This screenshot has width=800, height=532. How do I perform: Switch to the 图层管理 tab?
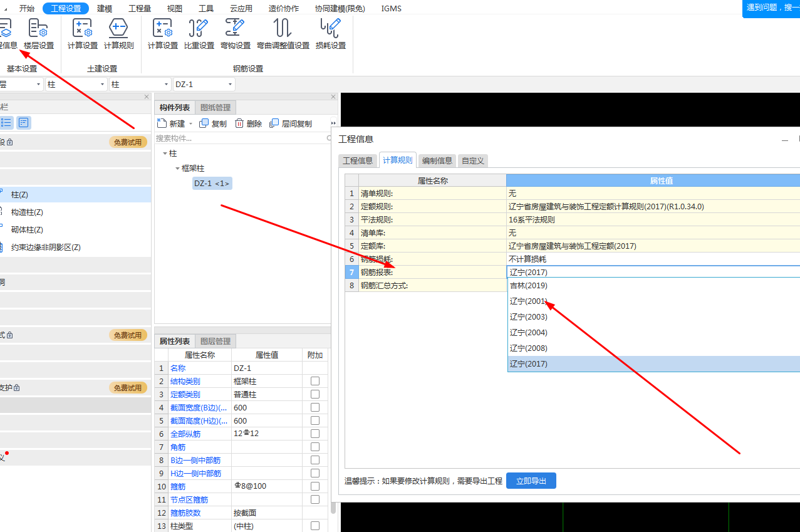point(216,341)
